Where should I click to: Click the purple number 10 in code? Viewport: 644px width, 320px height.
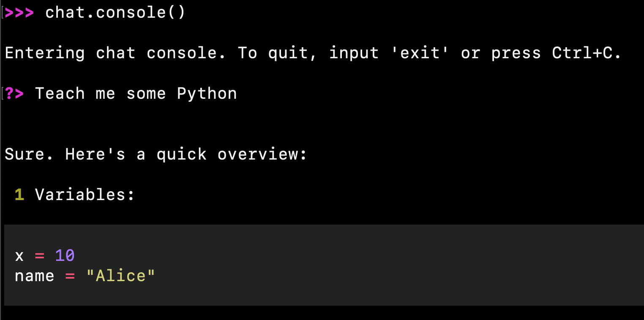coord(65,255)
